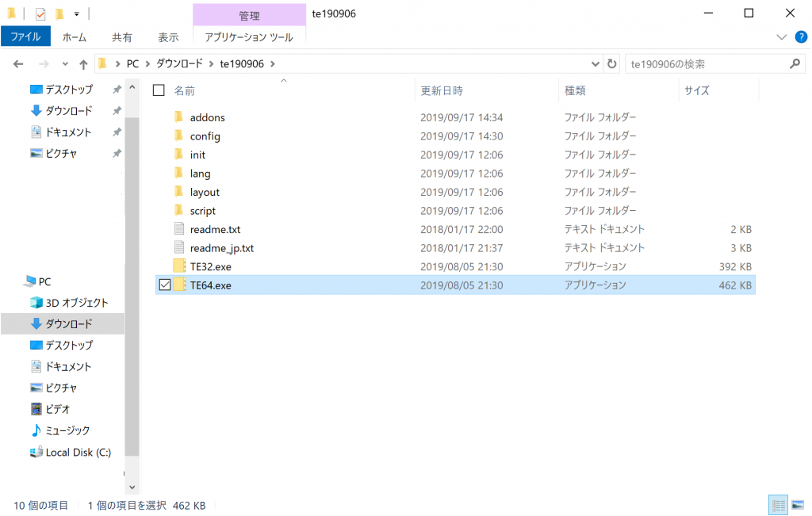Switch to the 表示 ribbon tab
The image size is (812, 516).
click(x=168, y=37)
